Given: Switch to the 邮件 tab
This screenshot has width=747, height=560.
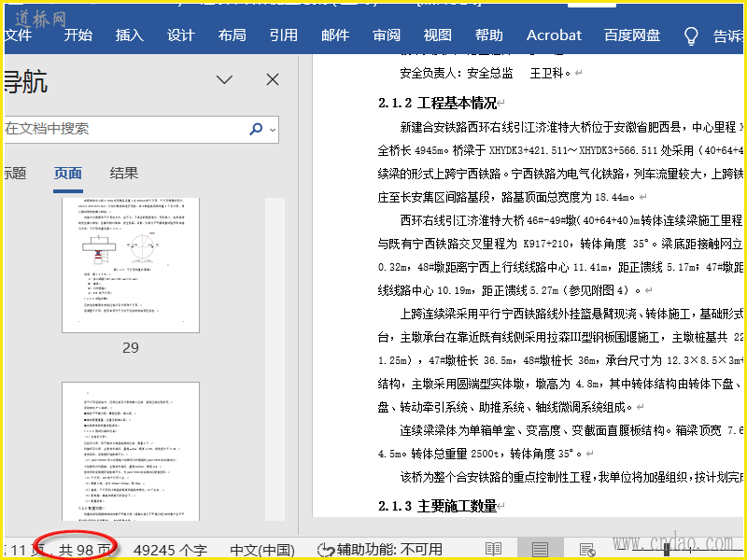Looking at the screenshot, I should 335,35.
